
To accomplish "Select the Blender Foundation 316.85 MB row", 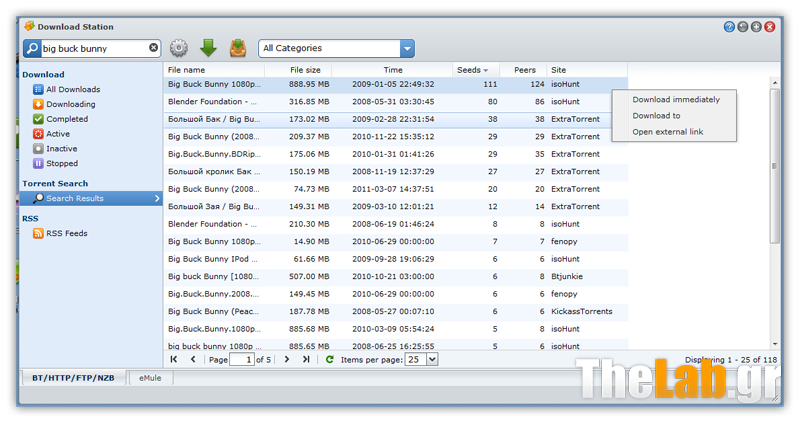I will [396, 102].
